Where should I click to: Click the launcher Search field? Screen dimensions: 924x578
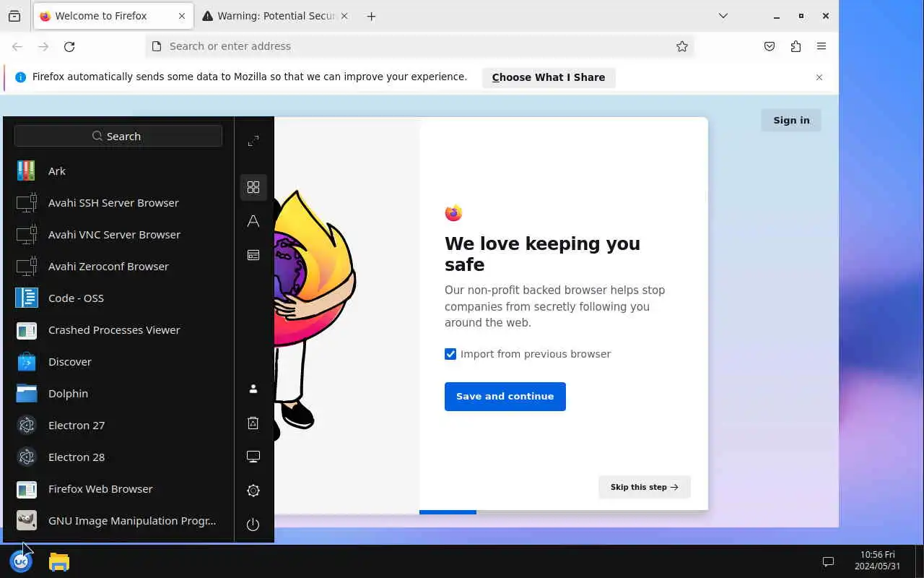pos(118,136)
